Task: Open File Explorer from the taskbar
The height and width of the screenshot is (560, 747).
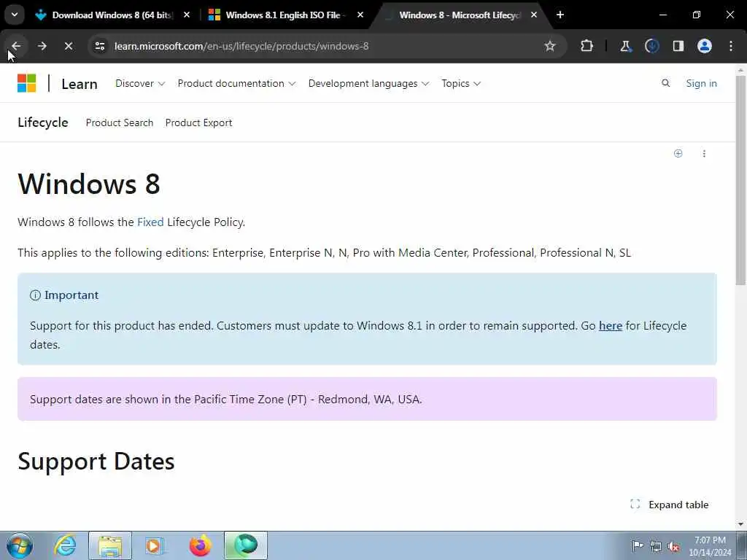Action: [110, 545]
